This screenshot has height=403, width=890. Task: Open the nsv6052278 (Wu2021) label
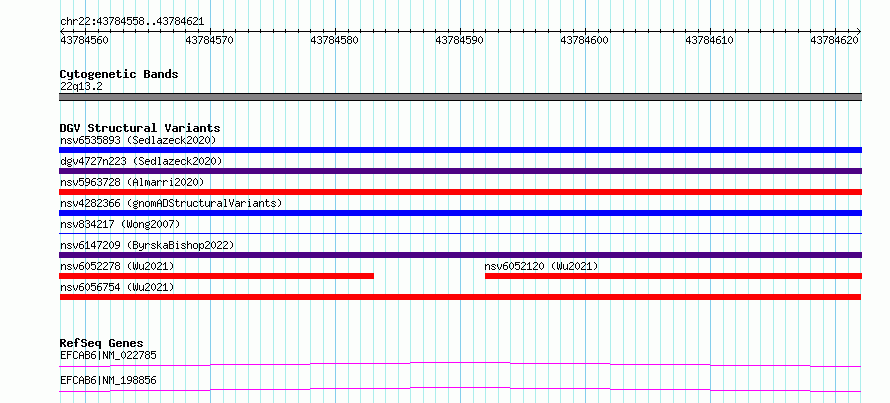pyautogui.click(x=117, y=266)
